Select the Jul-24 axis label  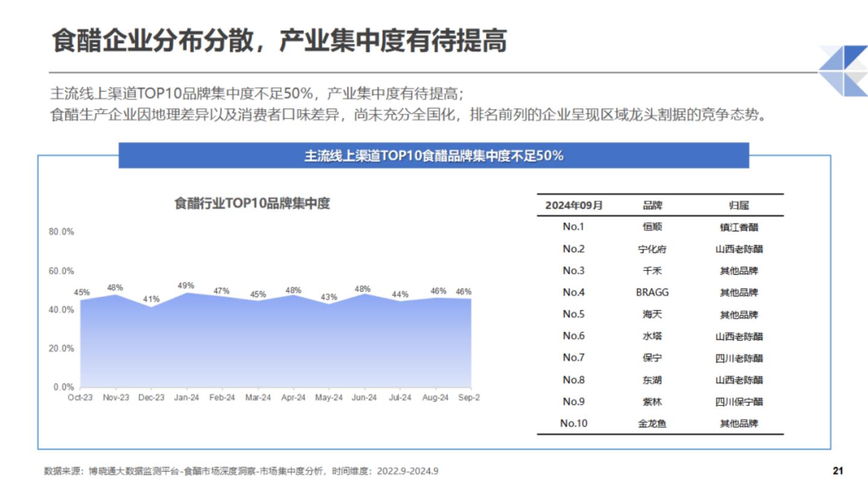click(x=400, y=398)
